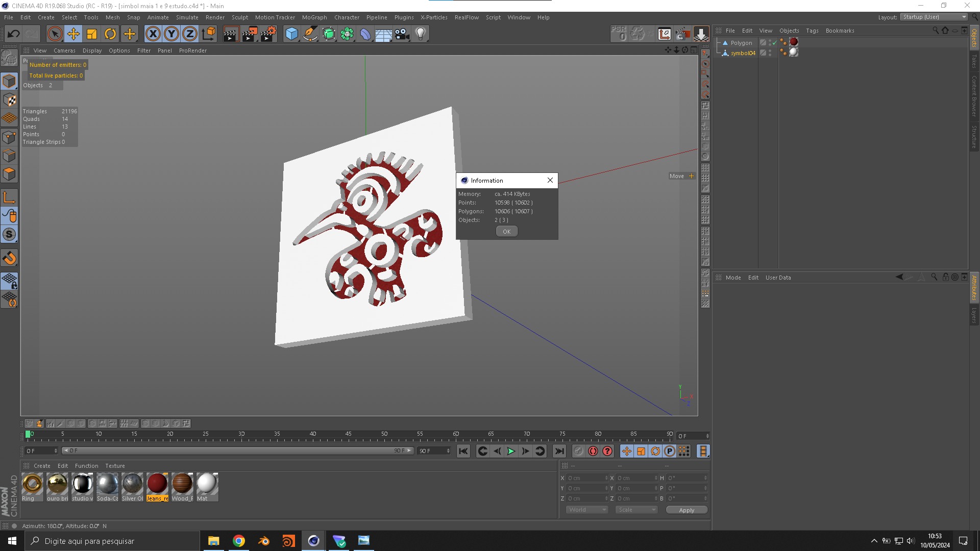Open the Light object icon

coord(420,34)
